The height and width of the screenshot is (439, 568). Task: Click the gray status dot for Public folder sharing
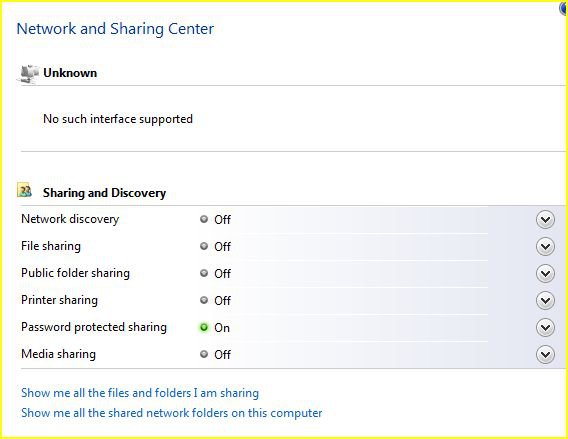[204, 273]
